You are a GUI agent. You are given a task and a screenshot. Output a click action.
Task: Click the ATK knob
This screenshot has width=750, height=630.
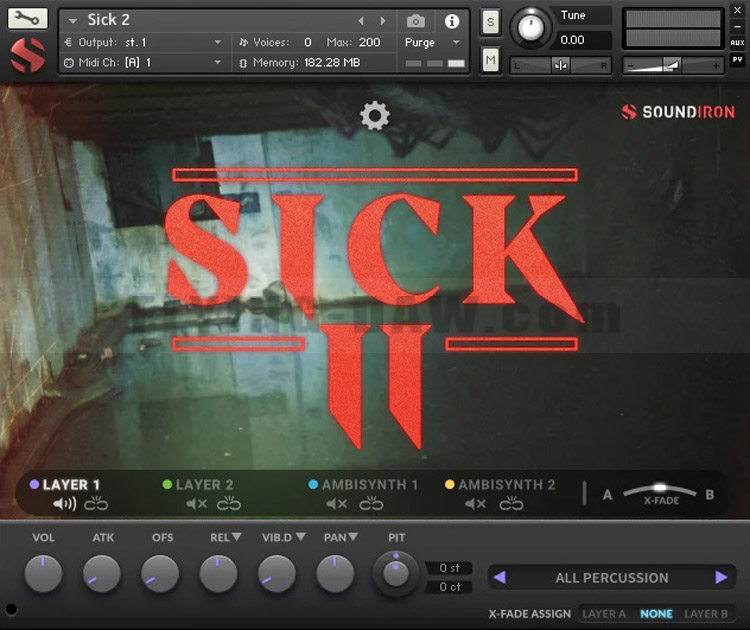[x=102, y=573]
